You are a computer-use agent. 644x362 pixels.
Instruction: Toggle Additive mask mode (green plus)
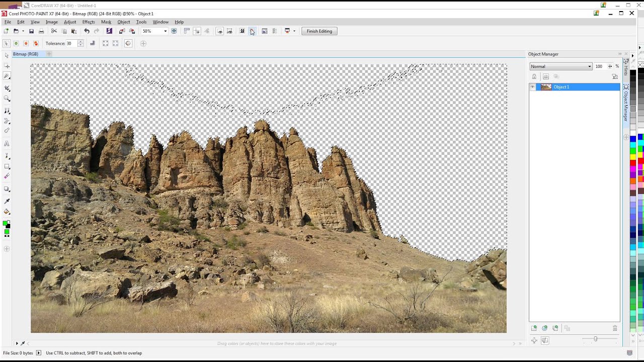click(x=16, y=44)
